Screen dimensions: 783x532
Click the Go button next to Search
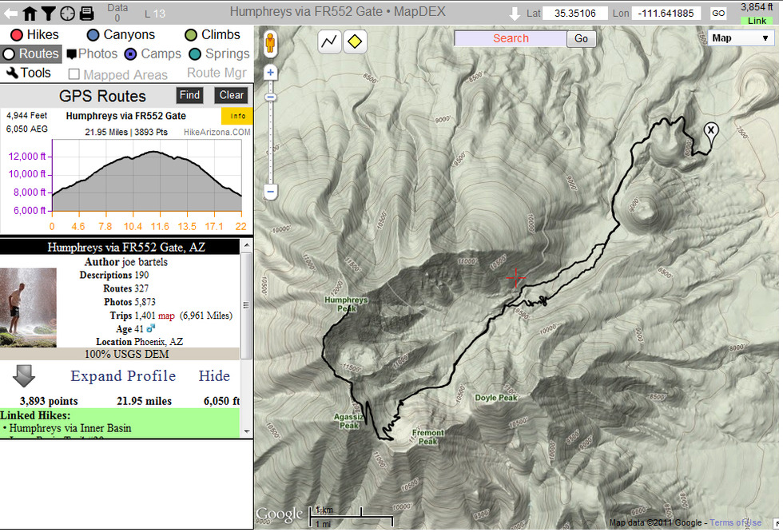[582, 38]
